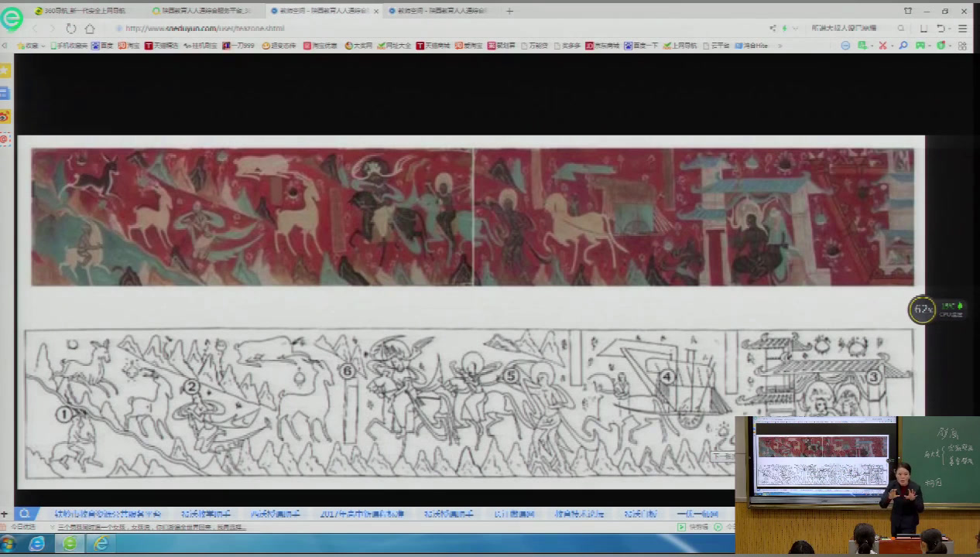Open the favorites star in the sidebar
This screenshot has width=980, height=557.
point(5,70)
